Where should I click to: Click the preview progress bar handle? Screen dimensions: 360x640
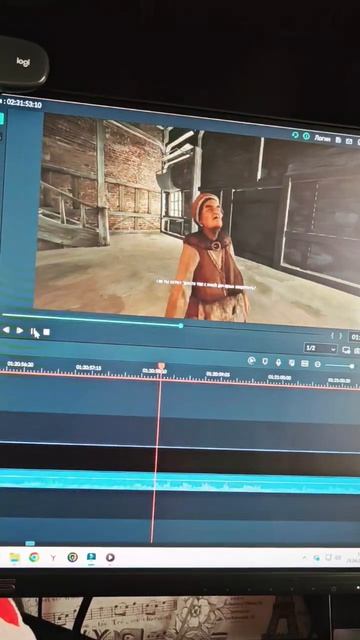(181, 325)
